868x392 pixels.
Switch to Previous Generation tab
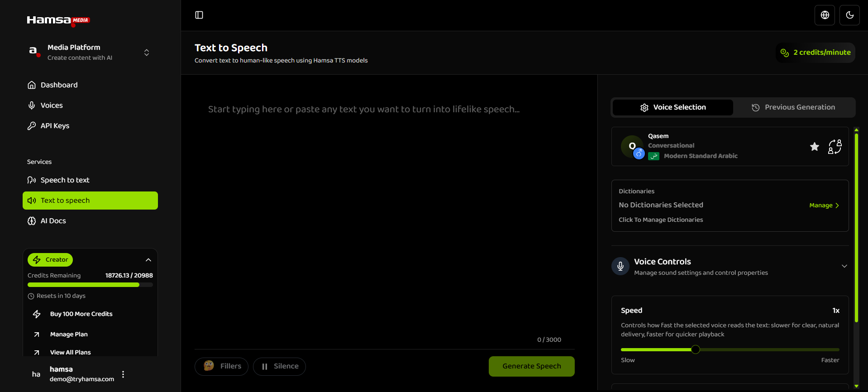pyautogui.click(x=793, y=108)
